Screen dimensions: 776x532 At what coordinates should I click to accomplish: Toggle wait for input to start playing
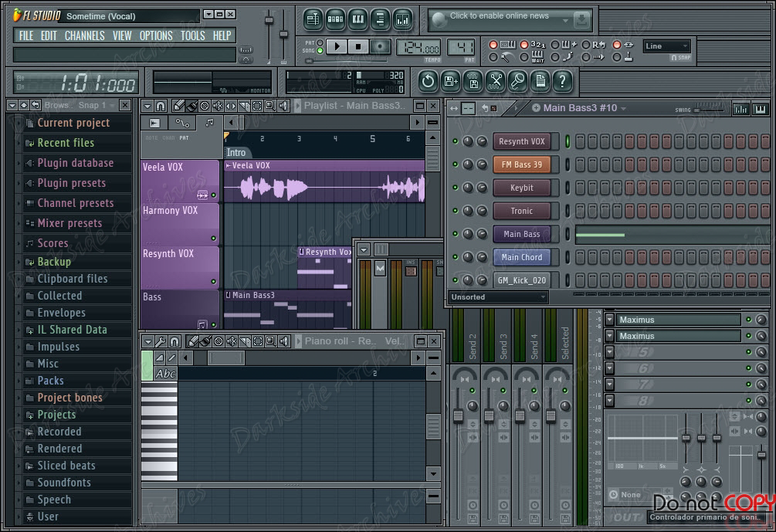524,57
